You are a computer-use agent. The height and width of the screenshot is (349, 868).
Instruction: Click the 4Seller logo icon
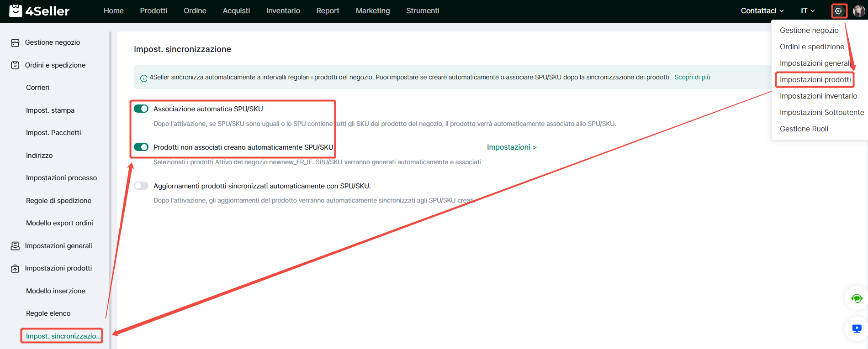pos(16,10)
